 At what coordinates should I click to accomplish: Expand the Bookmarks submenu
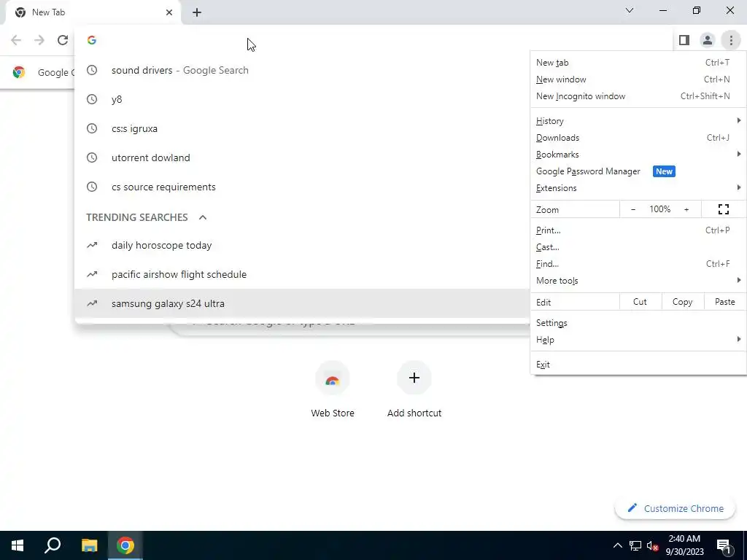point(638,155)
